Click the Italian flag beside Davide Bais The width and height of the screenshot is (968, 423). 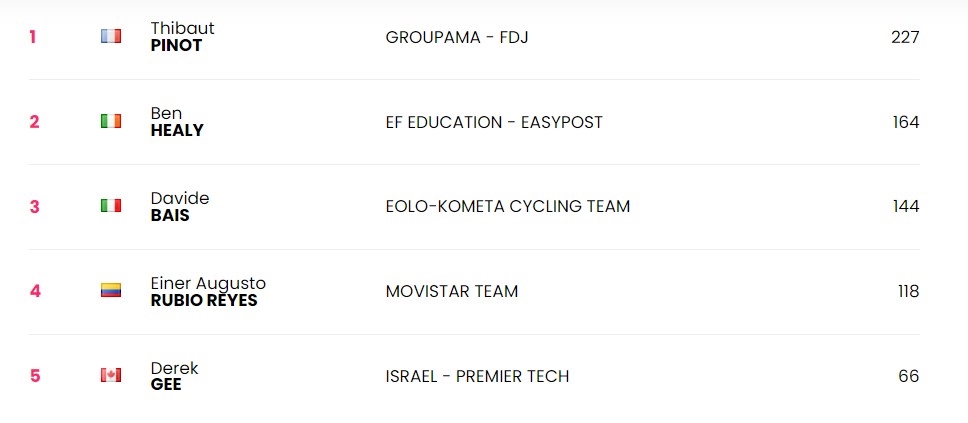110,207
